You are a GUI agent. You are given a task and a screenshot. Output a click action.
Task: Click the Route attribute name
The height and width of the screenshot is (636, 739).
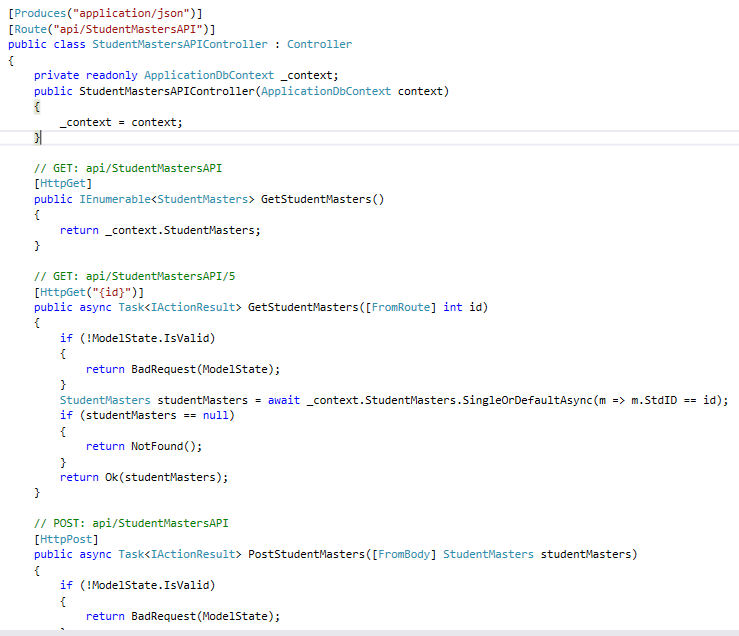click(x=31, y=29)
